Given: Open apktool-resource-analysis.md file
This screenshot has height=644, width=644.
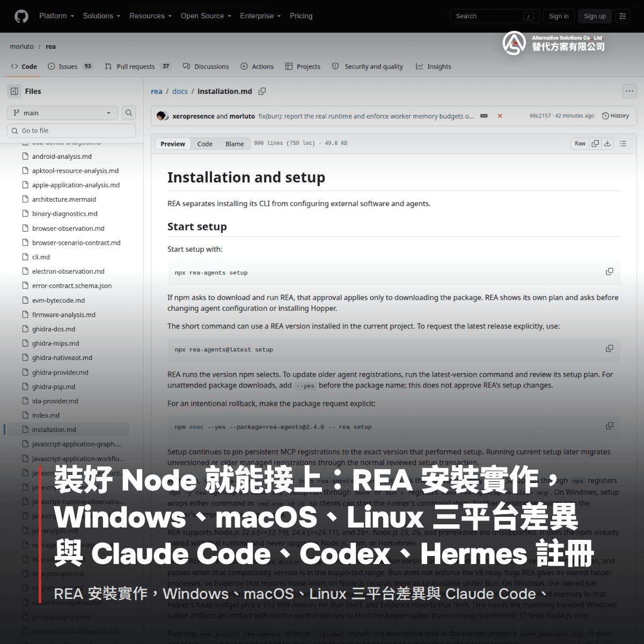Looking at the screenshot, I should [75, 171].
